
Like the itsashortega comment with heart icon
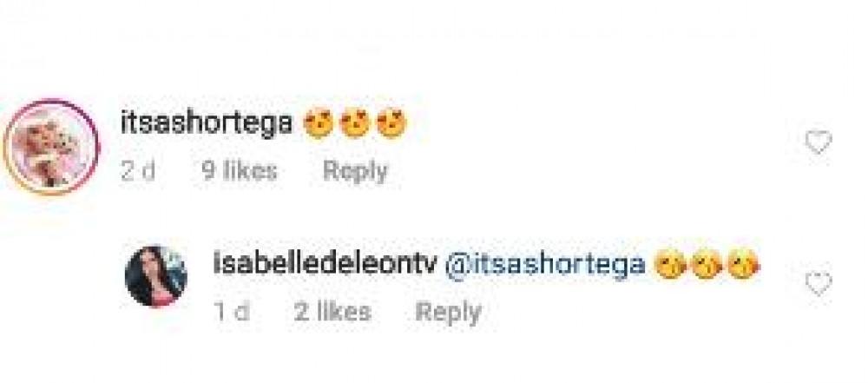pos(818,142)
